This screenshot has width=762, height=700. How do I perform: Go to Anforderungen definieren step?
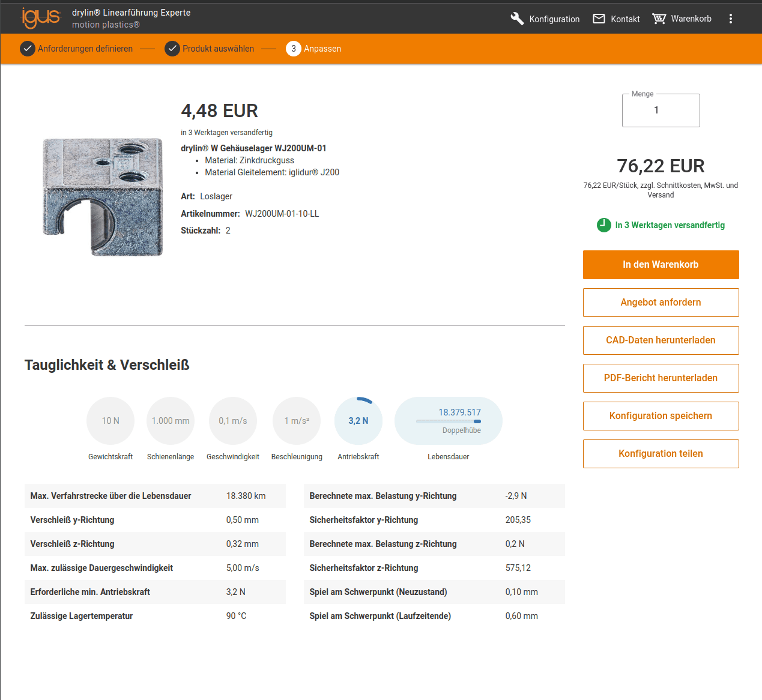tap(85, 49)
